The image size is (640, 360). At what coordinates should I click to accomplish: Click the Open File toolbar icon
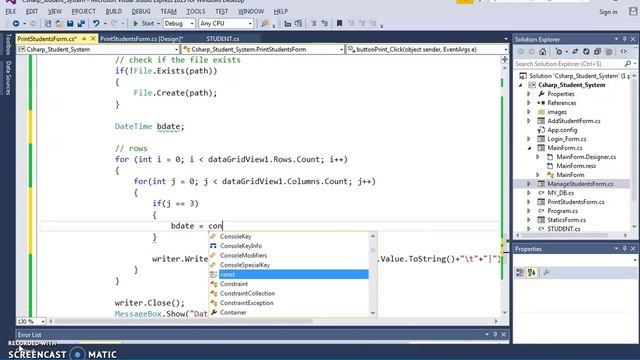click(59, 24)
